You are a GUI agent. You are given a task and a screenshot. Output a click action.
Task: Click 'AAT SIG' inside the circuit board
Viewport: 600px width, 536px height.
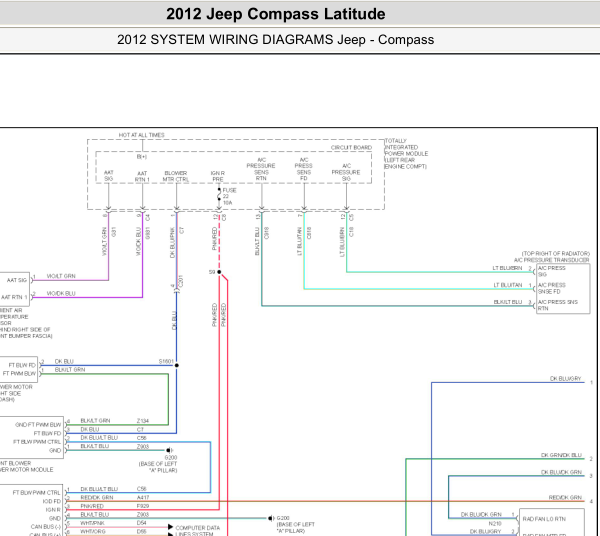point(109,176)
